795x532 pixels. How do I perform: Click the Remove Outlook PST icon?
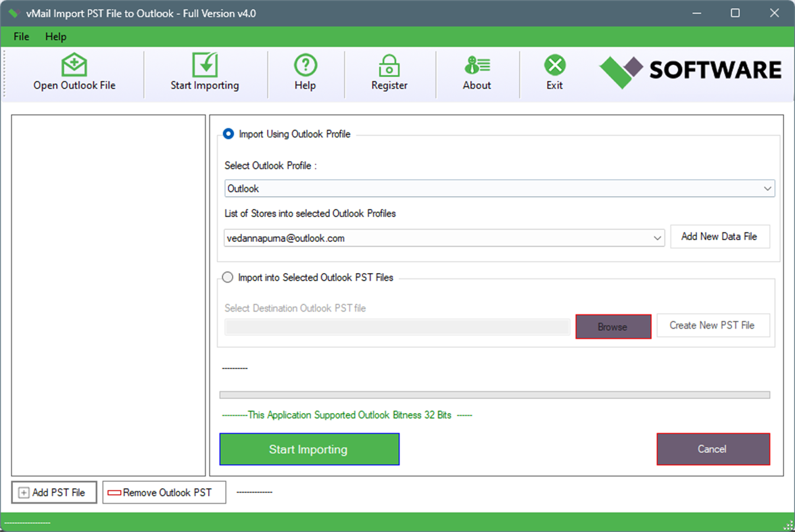pos(113,492)
